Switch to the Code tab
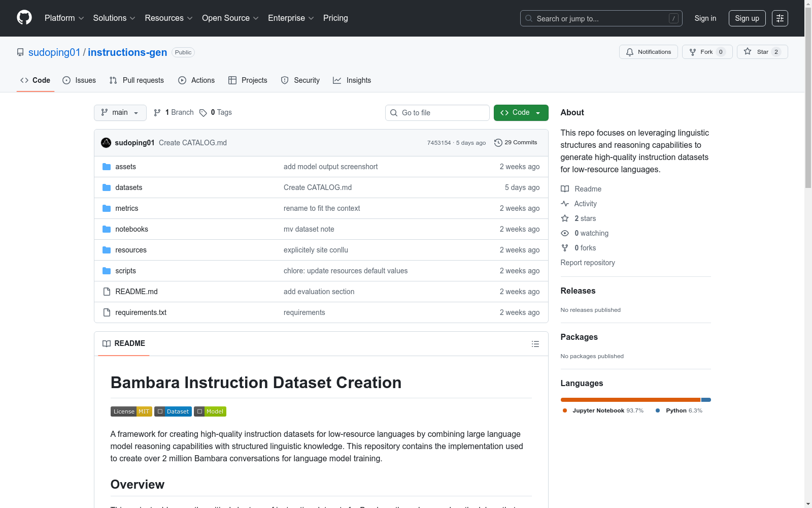The height and width of the screenshot is (508, 812). pos(35,80)
